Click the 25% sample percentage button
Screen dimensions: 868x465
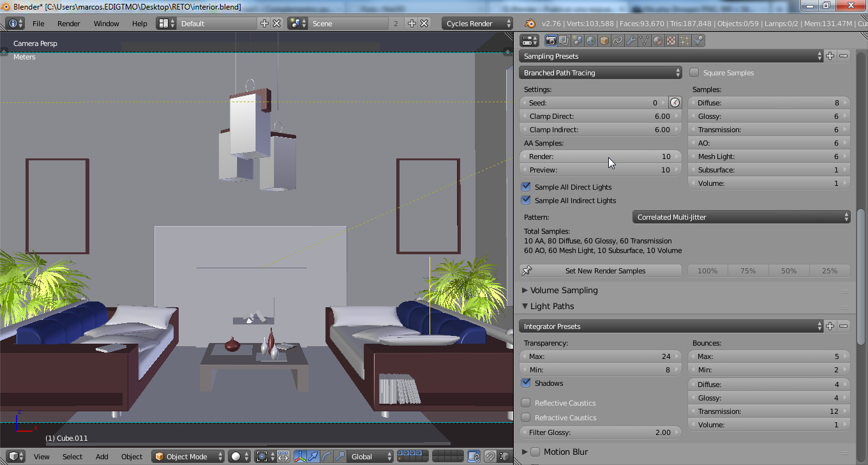click(x=830, y=271)
